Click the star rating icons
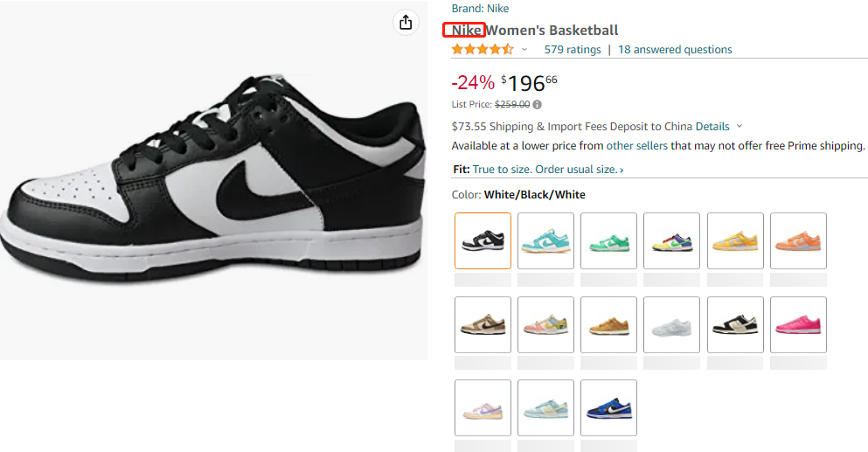The width and height of the screenshot is (868, 452). point(483,50)
